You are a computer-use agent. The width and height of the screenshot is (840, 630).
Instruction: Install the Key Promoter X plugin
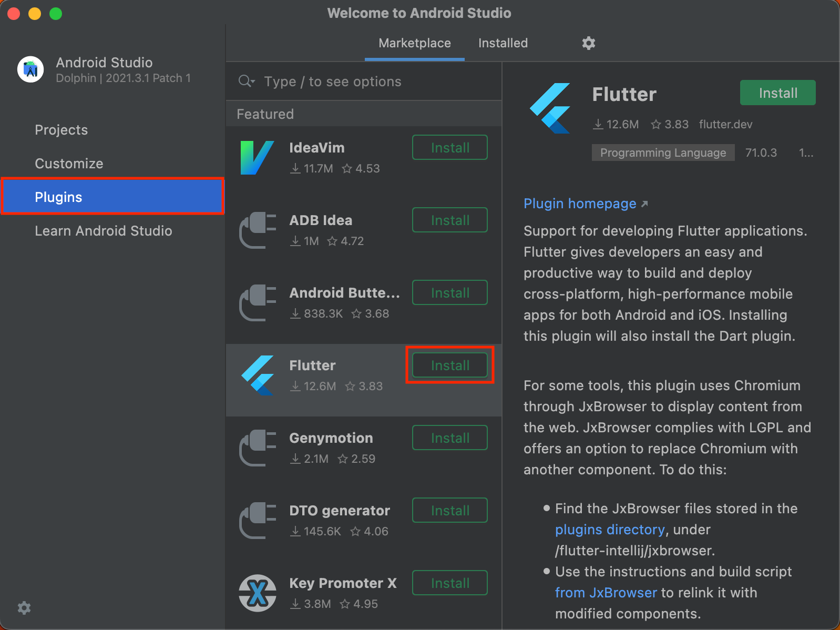tap(450, 583)
